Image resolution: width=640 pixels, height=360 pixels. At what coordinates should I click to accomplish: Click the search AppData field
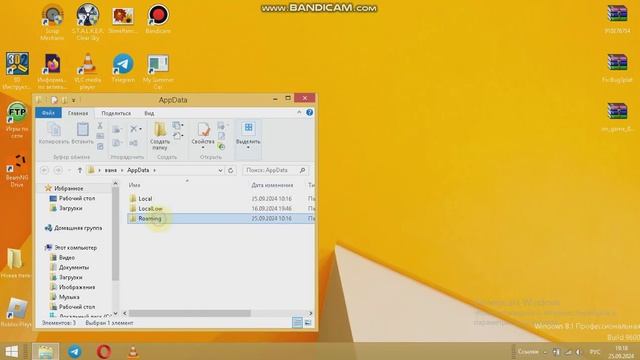[276, 170]
